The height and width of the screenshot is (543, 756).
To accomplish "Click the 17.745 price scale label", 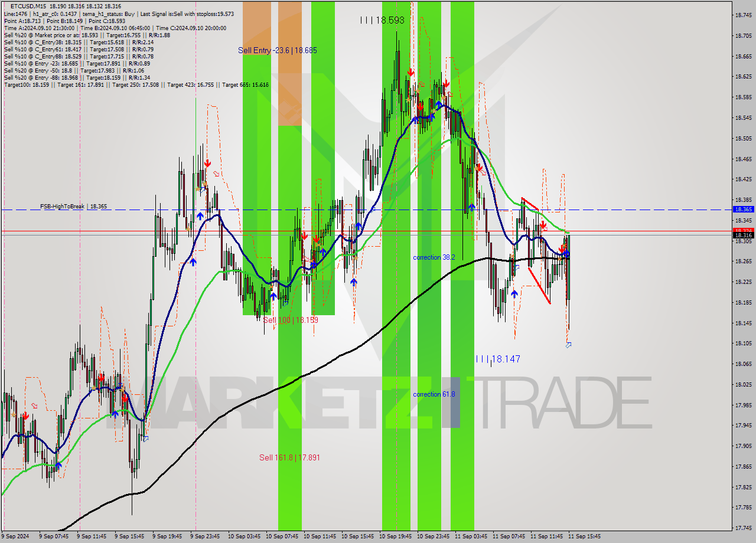I will tap(743, 528).
